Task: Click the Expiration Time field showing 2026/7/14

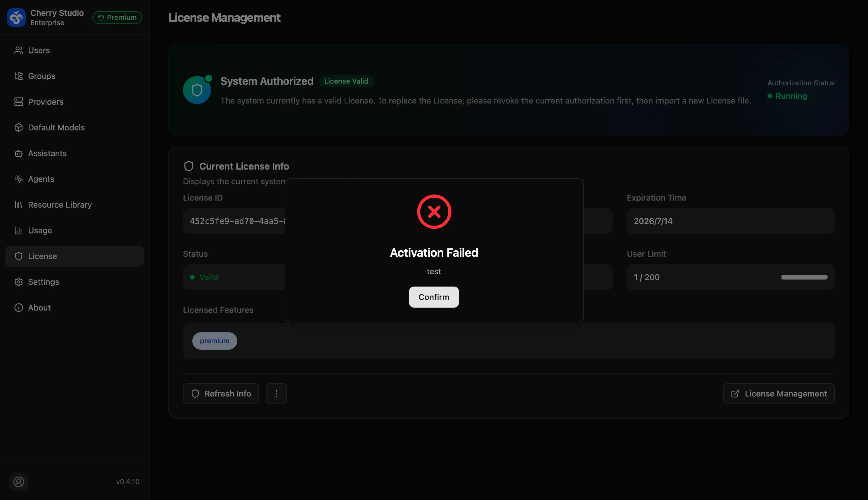Action: coord(731,221)
